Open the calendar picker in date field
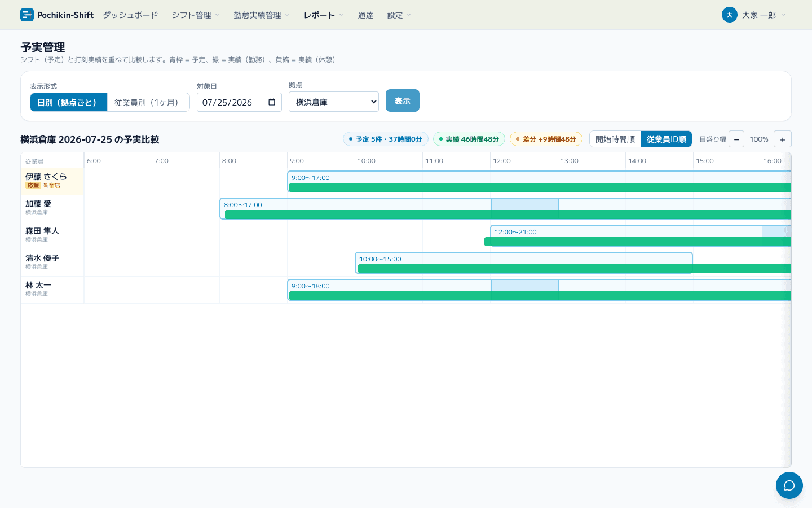Screen dimensions: 812x508 (272, 102)
